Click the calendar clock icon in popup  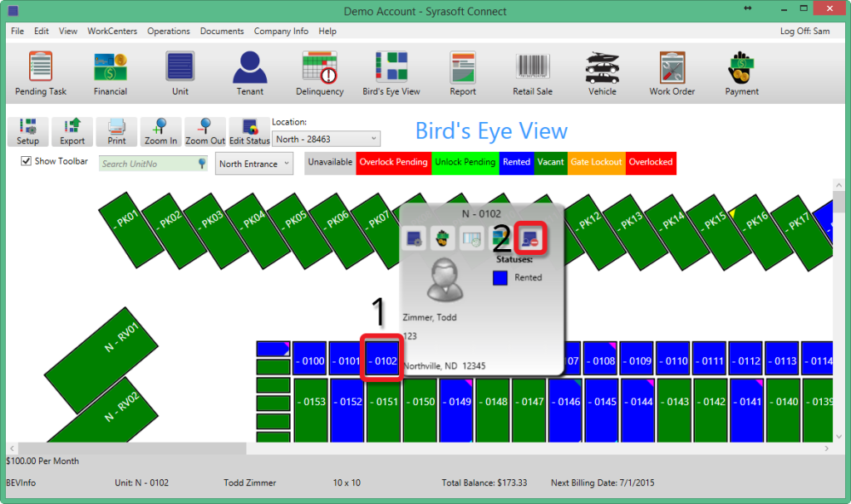click(471, 238)
